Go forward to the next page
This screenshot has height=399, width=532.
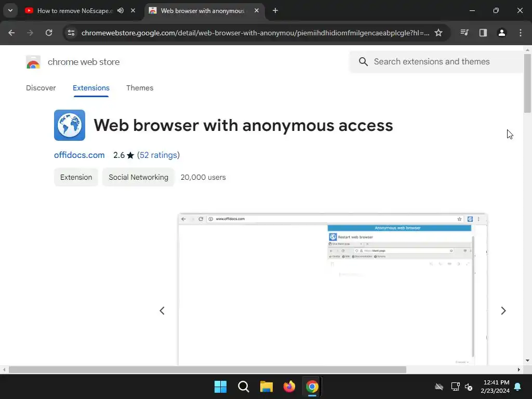pos(30,33)
